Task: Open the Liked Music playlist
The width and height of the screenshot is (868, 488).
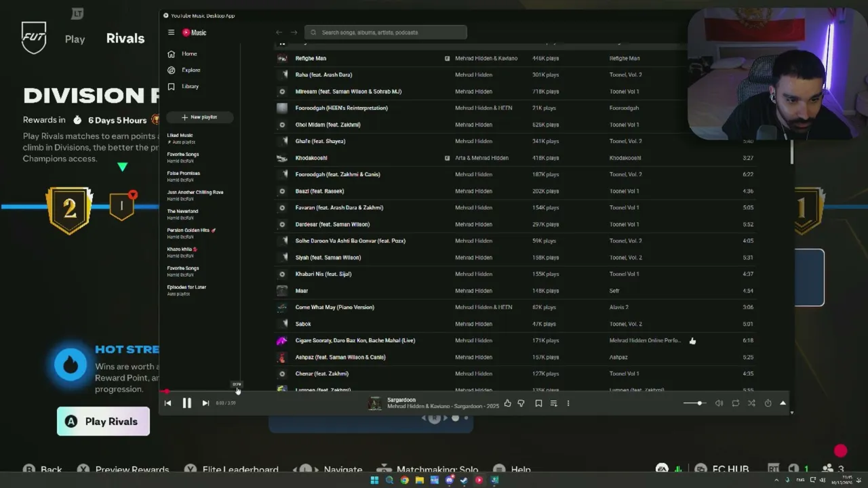Action: (180, 138)
